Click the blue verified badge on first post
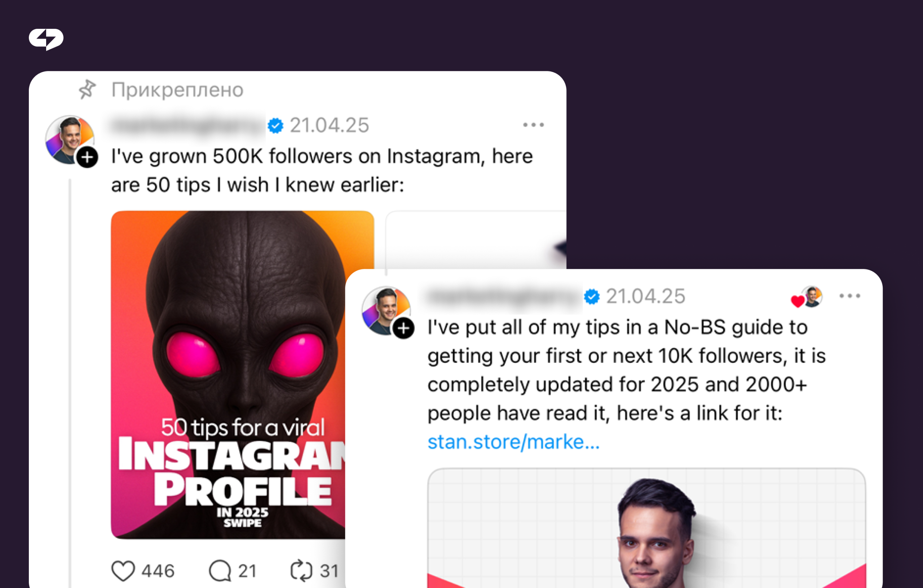 [x=275, y=125]
